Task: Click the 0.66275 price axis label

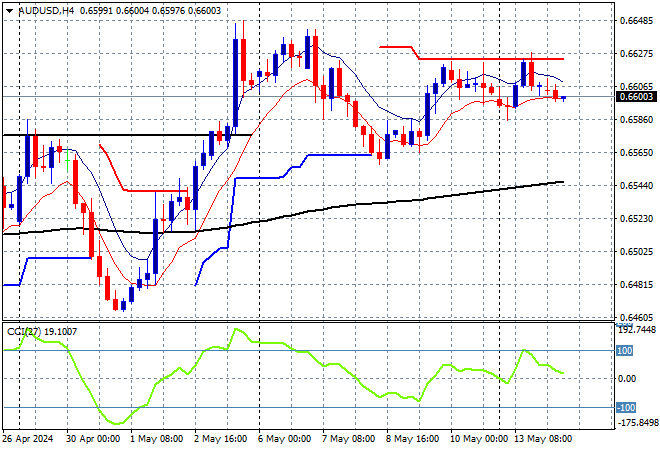Action: coord(637,53)
